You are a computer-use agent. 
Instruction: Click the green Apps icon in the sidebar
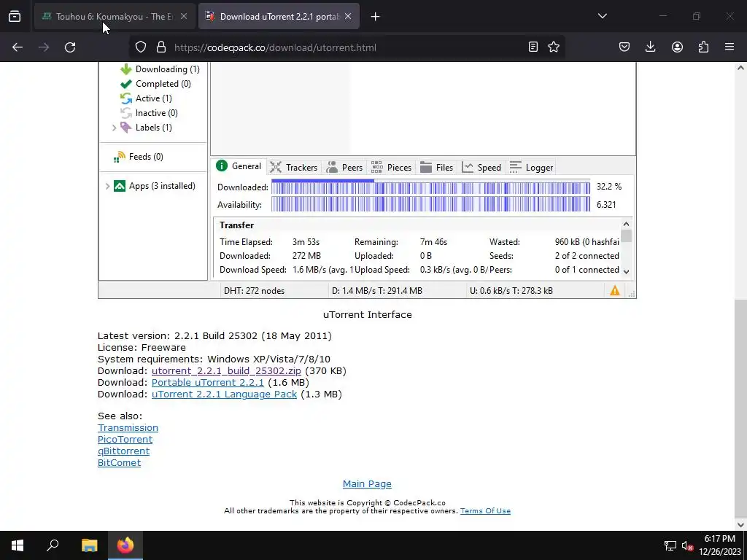click(x=120, y=186)
